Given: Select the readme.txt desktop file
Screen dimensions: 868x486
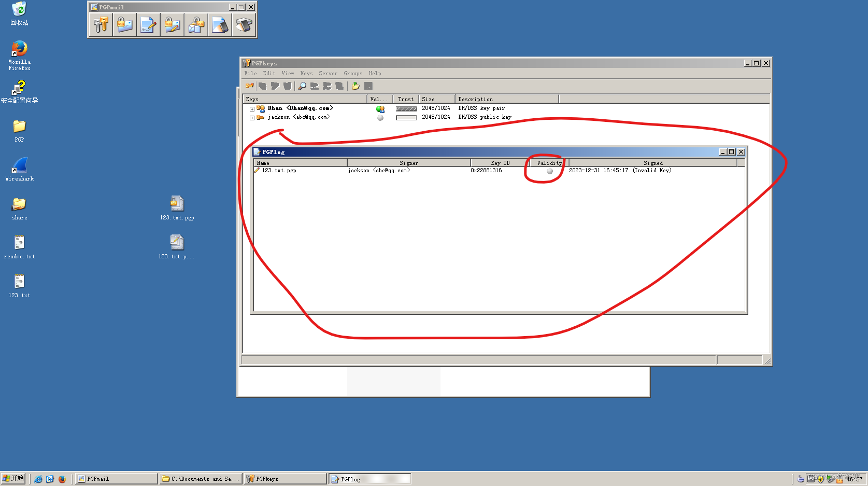Looking at the screenshot, I should point(19,247).
